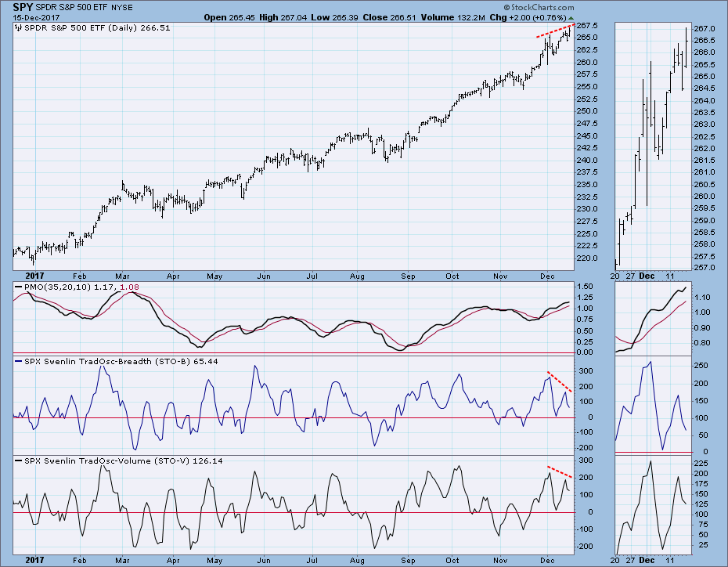This screenshot has height=567, width=728.
Task: Click the '267.5' price axis label
Action: click(x=587, y=25)
